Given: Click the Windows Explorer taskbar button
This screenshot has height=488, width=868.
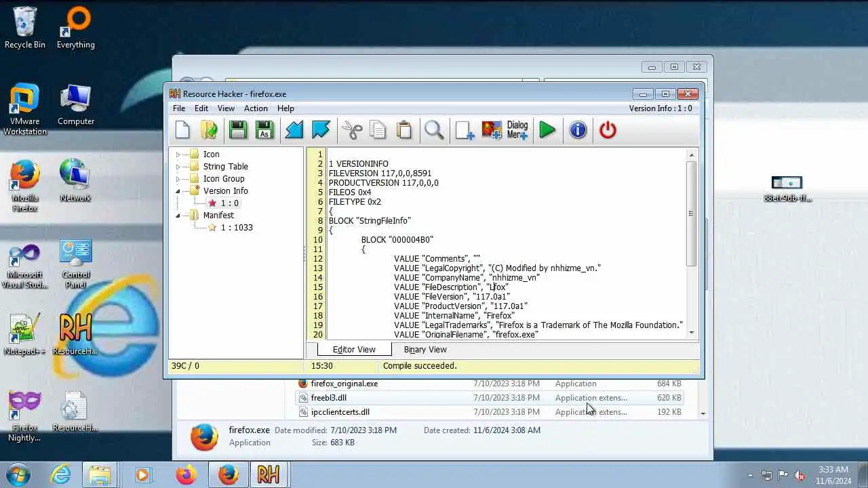Looking at the screenshot, I should pyautogui.click(x=99, y=474).
